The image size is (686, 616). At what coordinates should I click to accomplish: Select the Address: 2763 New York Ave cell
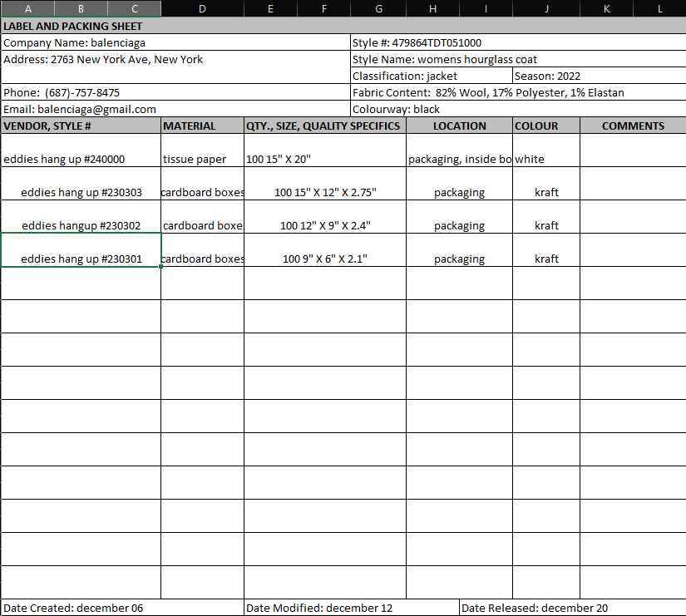coord(176,67)
